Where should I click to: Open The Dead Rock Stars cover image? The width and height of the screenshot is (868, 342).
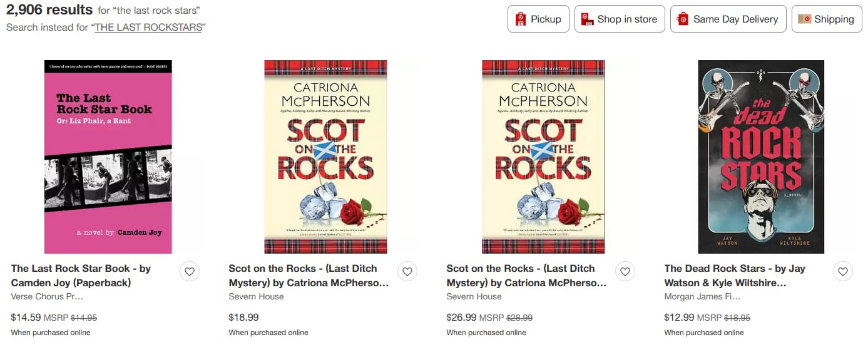(x=761, y=157)
